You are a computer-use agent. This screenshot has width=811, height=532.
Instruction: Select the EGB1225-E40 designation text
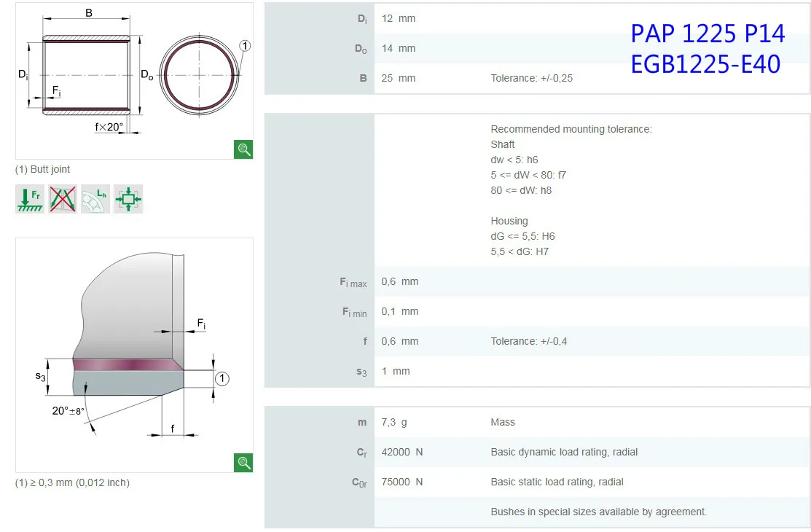705,64
